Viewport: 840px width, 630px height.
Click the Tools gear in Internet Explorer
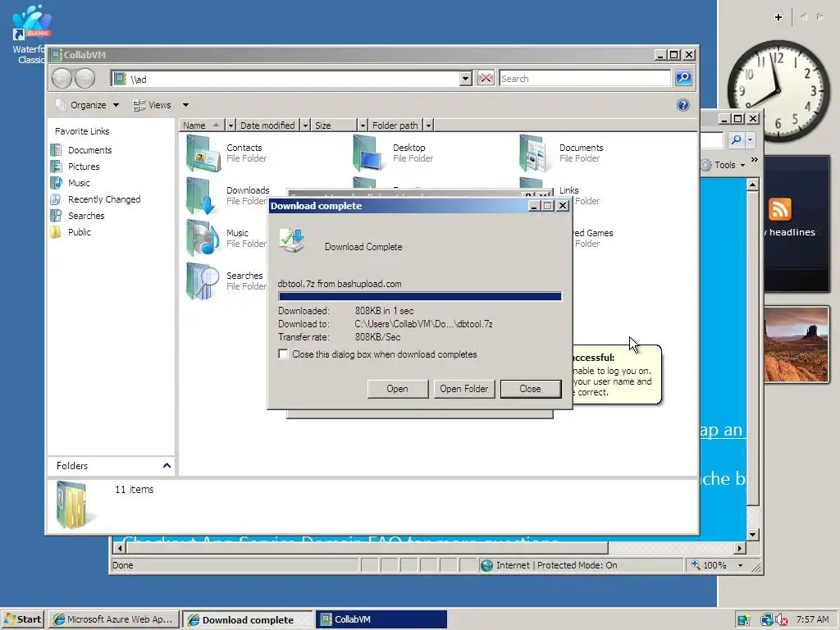click(x=706, y=165)
